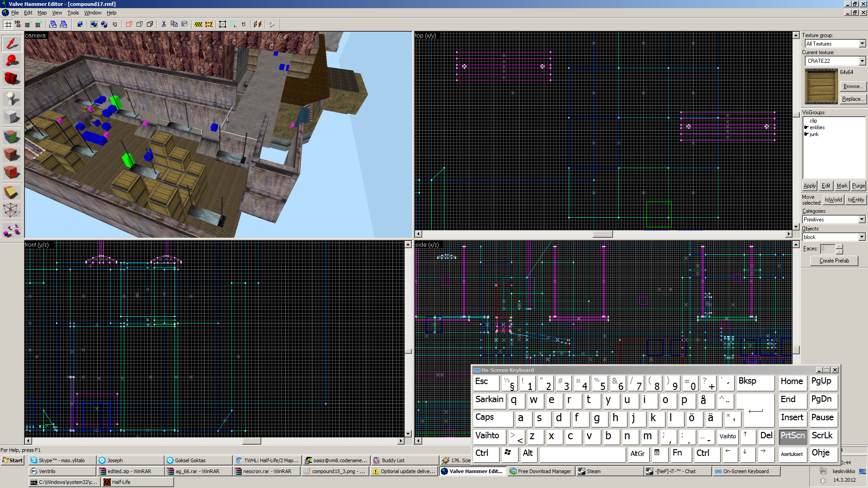This screenshot has width=868, height=488.
Task: Select the Entity creation tool
Action: [x=12, y=98]
